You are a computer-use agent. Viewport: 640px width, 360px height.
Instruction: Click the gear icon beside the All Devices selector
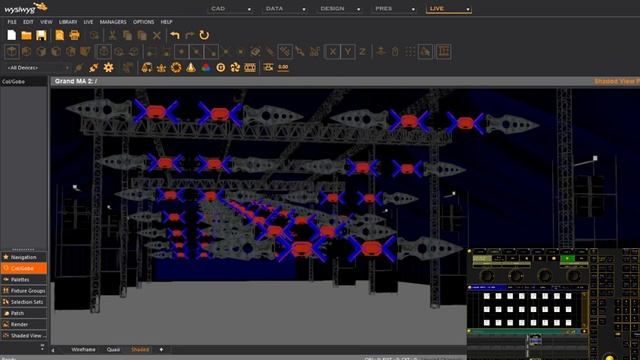(109, 67)
